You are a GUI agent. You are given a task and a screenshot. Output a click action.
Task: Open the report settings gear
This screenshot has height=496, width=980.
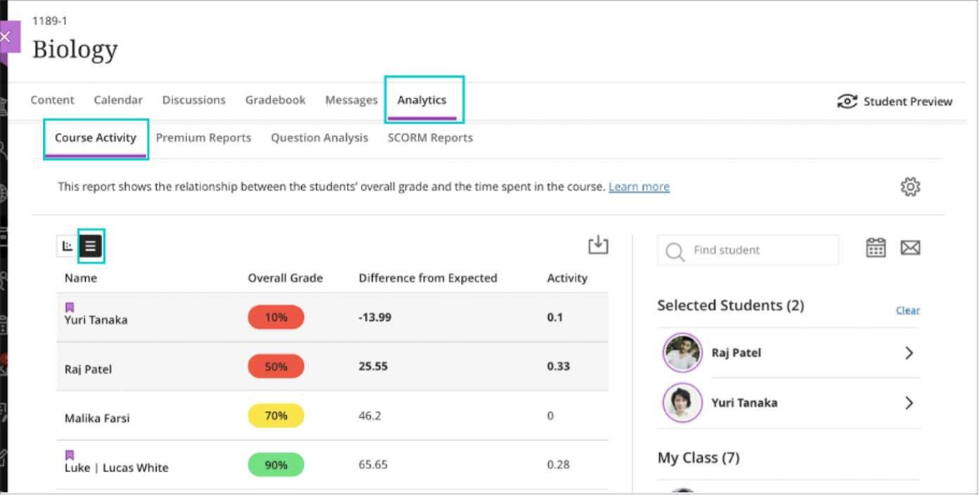(x=910, y=186)
